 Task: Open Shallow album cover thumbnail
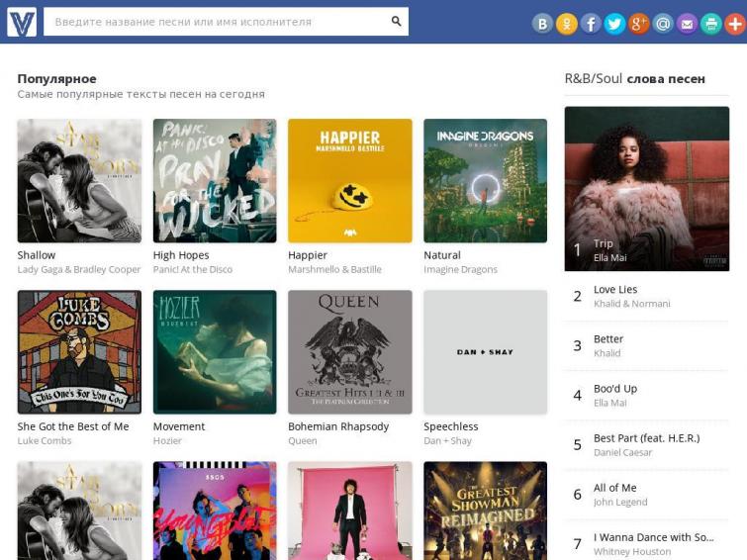(x=79, y=181)
